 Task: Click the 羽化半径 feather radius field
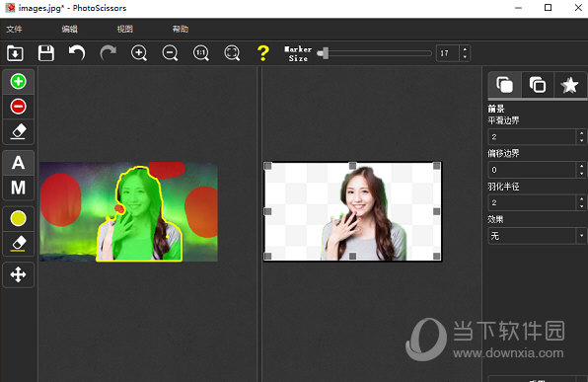[532, 202]
